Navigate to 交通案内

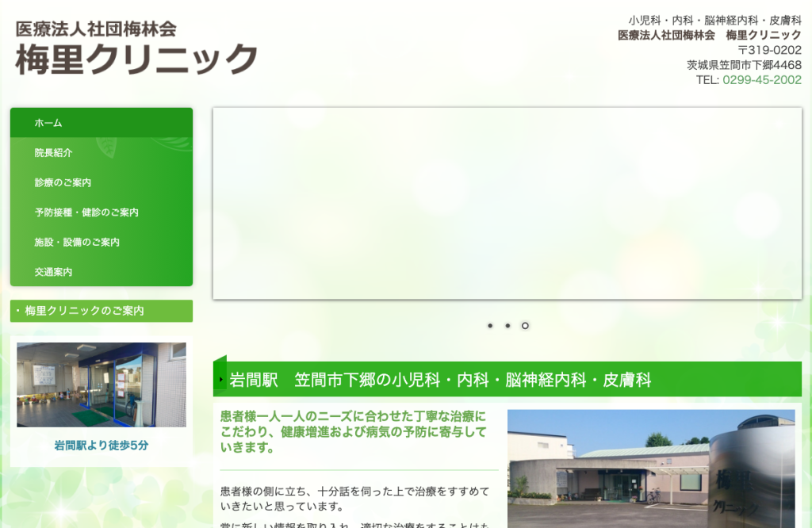pyautogui.click(x=101, y=272)
